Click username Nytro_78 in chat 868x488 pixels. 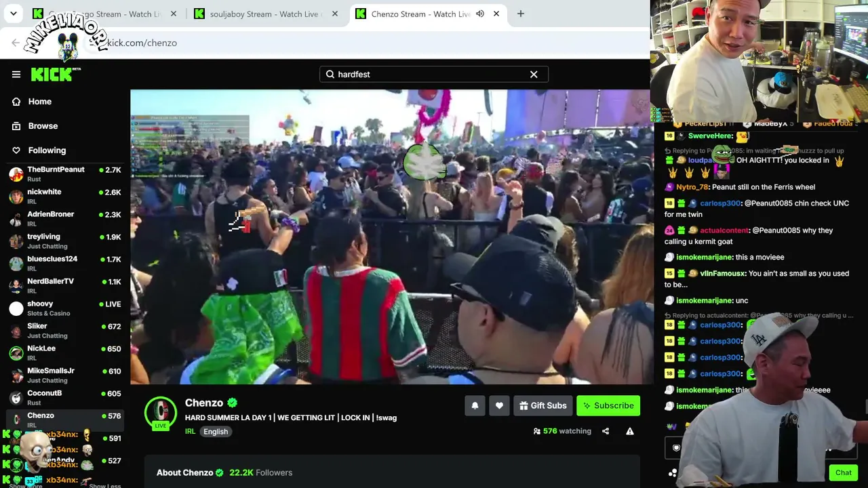(x=692, y=187)
